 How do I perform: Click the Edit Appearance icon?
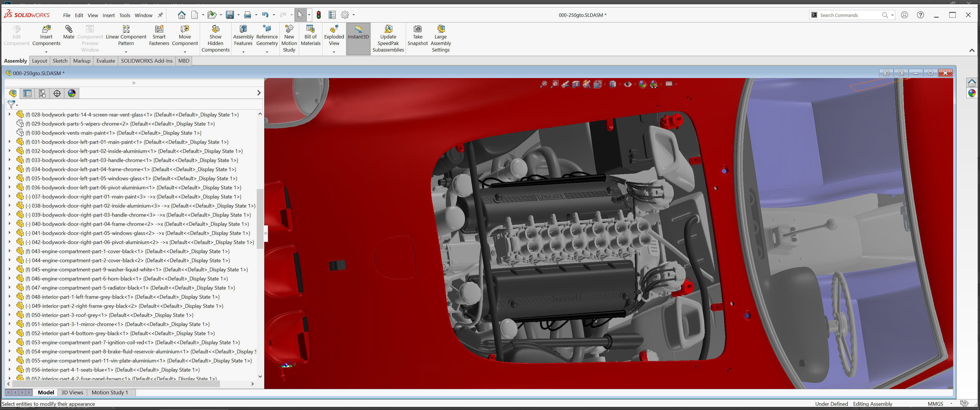642,84
